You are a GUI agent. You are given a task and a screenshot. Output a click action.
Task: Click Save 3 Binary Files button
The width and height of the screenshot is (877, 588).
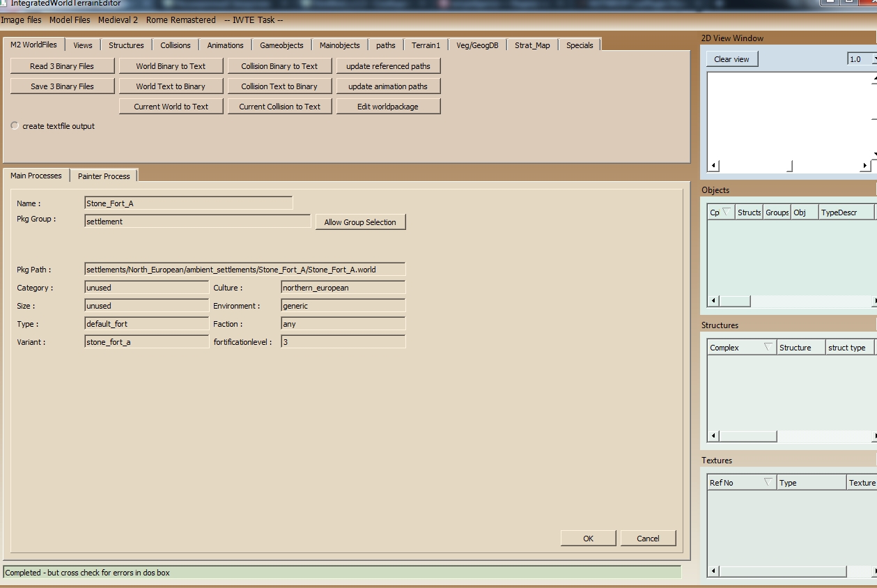click(x=62, y=86)
